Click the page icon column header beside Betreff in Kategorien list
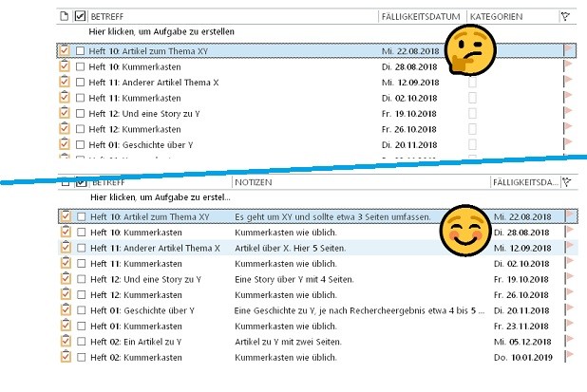 (65, 16)
